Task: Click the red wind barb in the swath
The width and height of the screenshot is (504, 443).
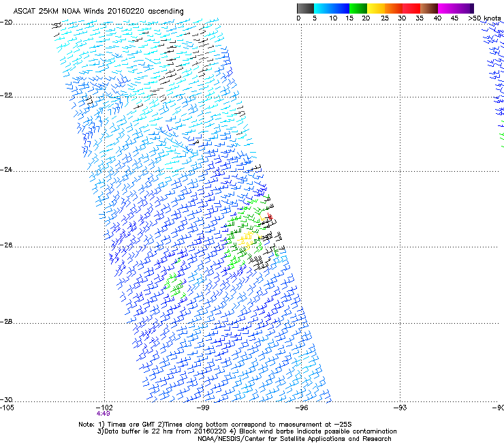Action: (x=270, y=216)
